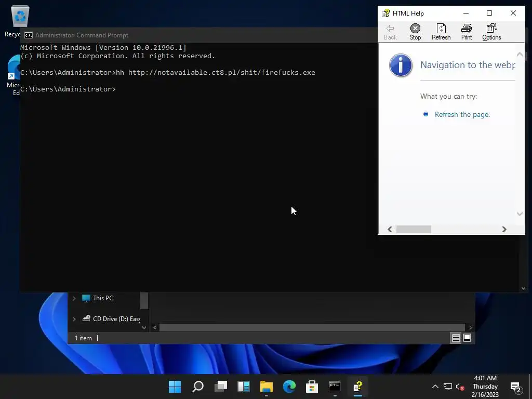Screen dimensions: 532x399
Task: Minimize the HTML Help window
Action: [x=466, y=13]
